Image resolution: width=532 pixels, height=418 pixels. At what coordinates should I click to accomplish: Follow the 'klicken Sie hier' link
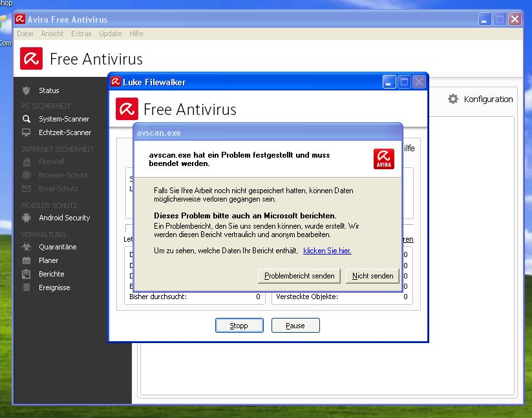(327, 251)
